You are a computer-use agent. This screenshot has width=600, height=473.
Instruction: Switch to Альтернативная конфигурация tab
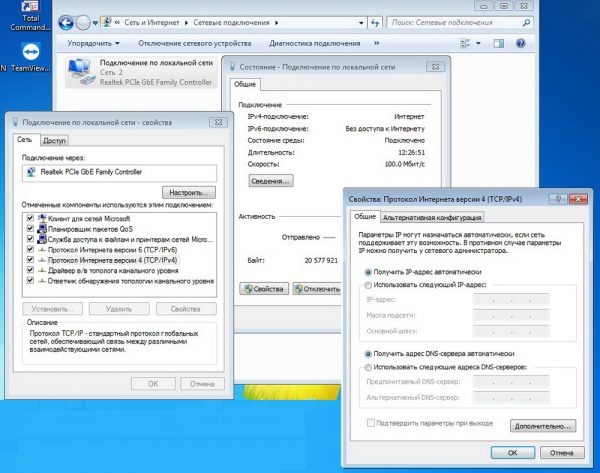point(432,217)
